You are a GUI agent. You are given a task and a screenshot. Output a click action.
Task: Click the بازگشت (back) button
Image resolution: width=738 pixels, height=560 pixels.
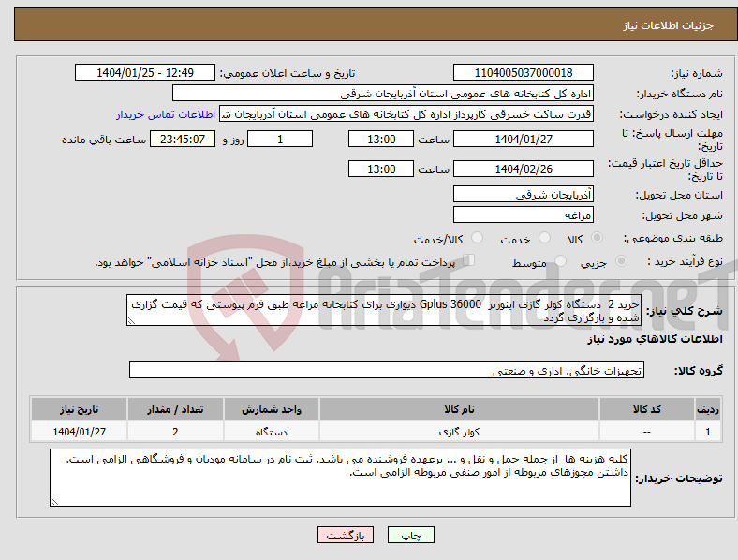pyautogui.click(x=346, y=535)
